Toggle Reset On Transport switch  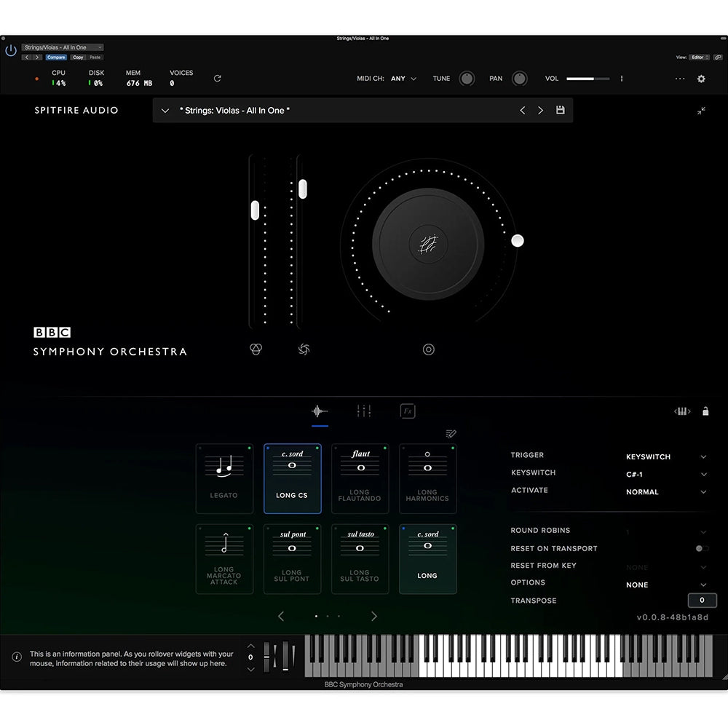pos(700,548)
